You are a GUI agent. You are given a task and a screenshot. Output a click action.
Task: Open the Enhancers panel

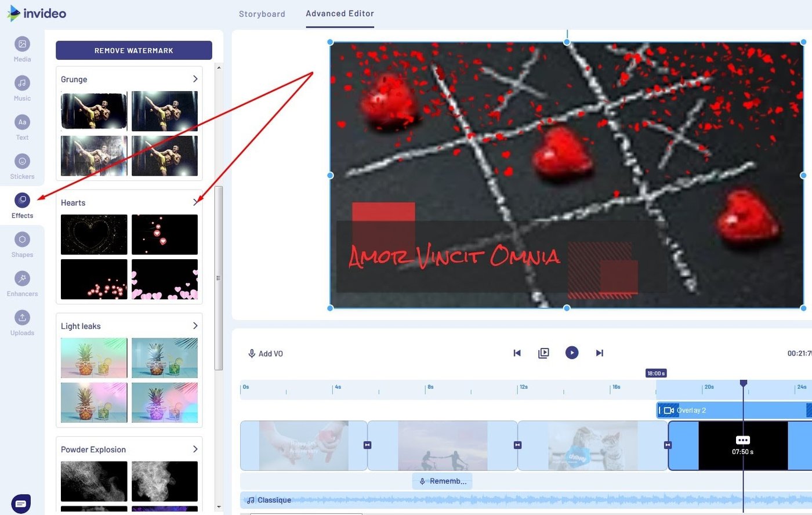(x=21, y=284)
